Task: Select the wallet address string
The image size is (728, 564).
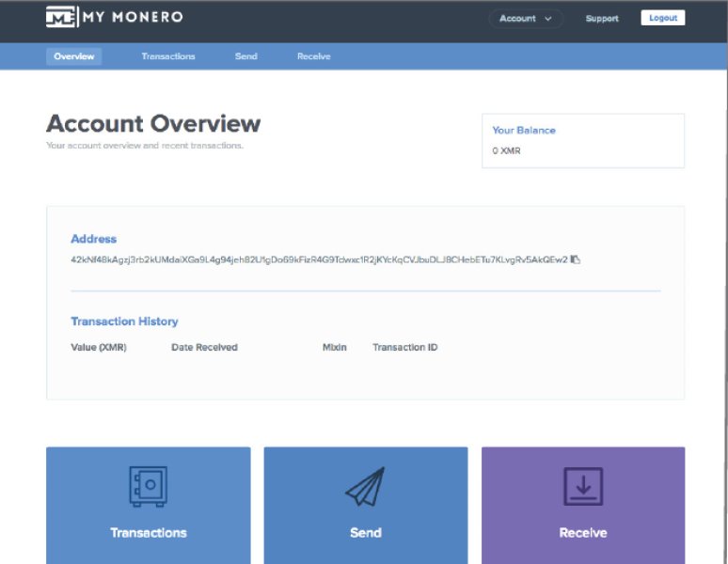Action: tap(319, 259)
